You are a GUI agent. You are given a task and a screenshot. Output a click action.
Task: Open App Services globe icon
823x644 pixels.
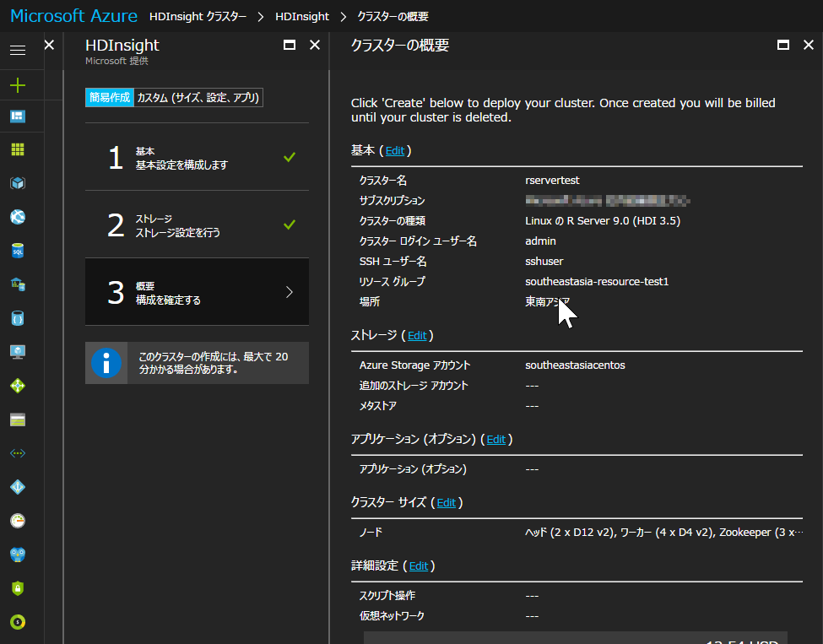[18, 217]
